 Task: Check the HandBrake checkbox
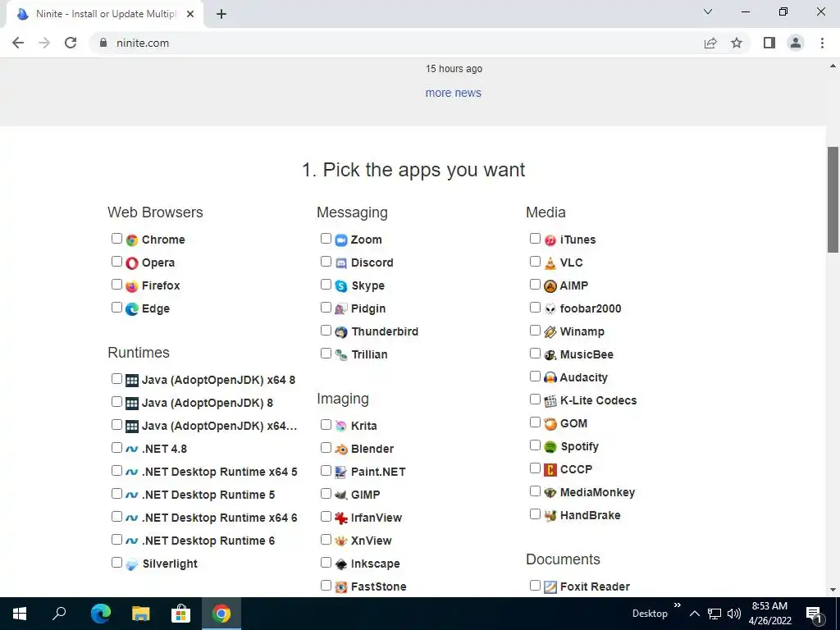pyautogui.click(x=535, y=514)
